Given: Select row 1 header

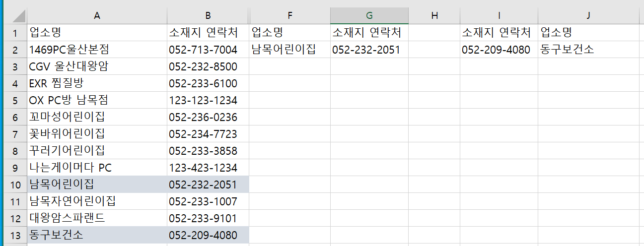Looking at the screenshot, I should [15, 33].
